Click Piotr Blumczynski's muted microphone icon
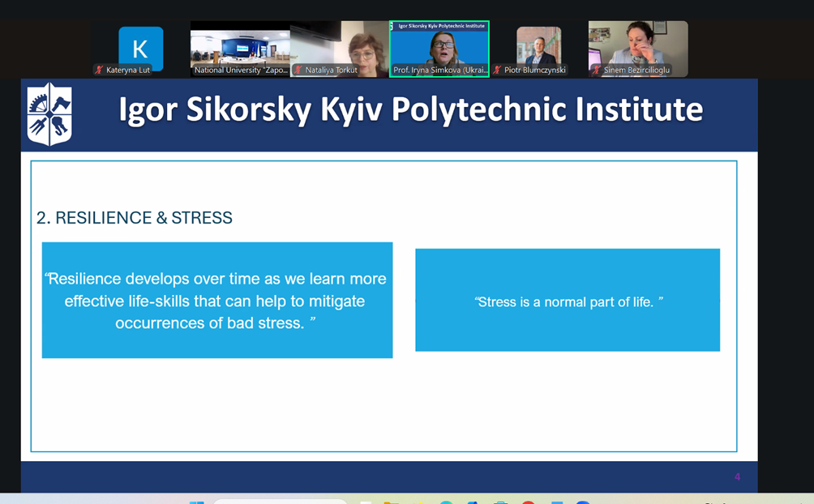814x504 pixels. coord(497,70)
